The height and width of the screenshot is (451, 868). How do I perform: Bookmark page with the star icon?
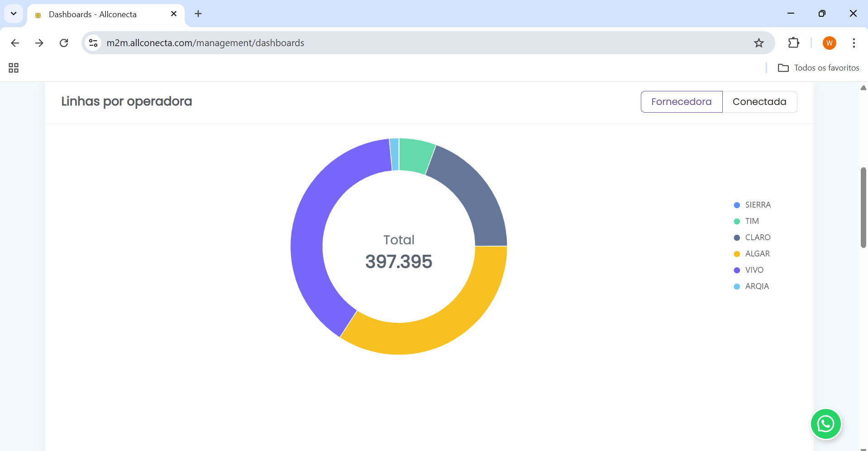(758, 43)
